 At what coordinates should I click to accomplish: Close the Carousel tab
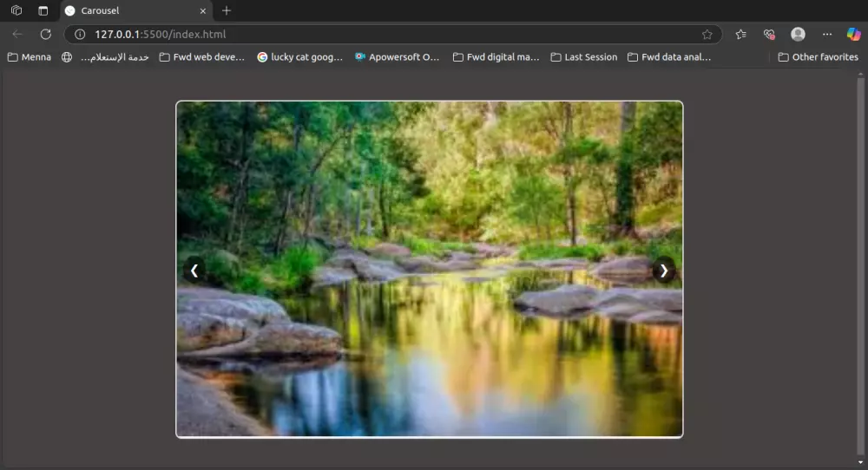202,10
